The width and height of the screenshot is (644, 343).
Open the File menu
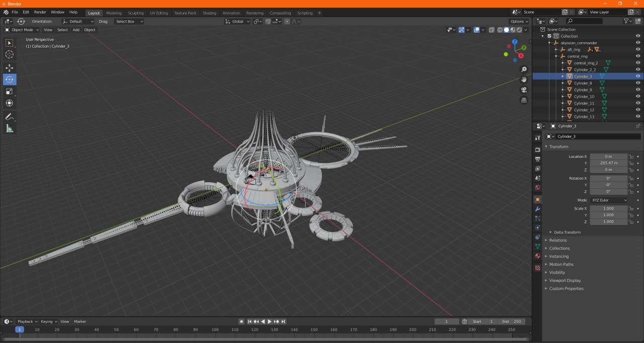click(15, 12)
